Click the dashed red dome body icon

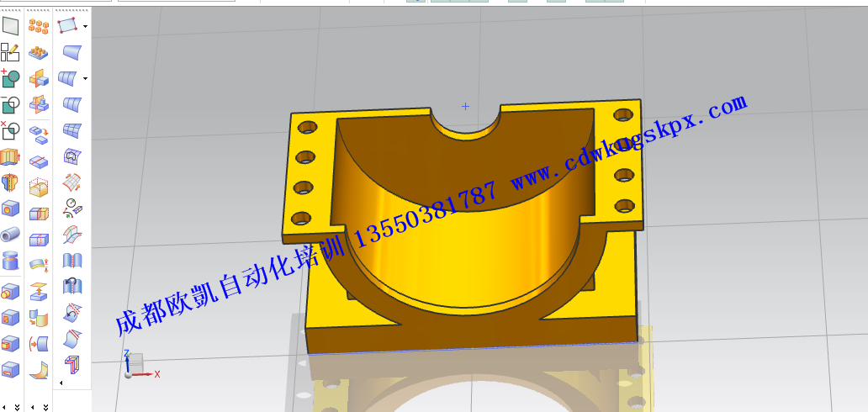click(x=39, y=188)
